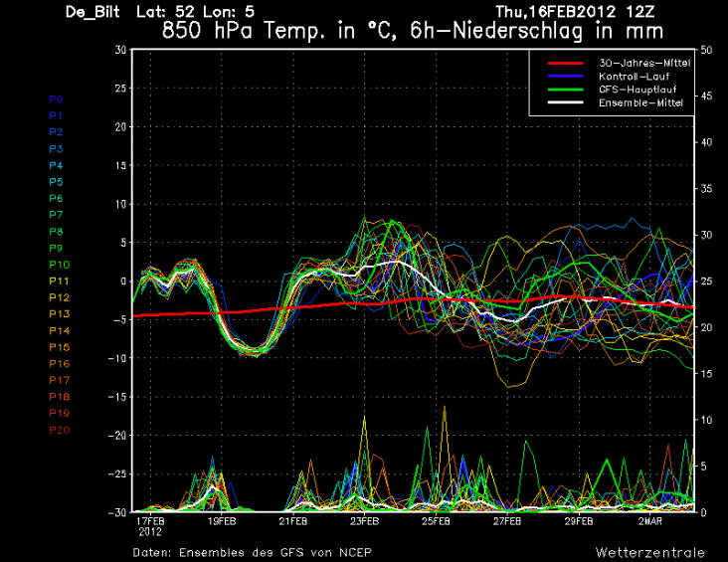Click the 2MAR date label

coord(650,521)
